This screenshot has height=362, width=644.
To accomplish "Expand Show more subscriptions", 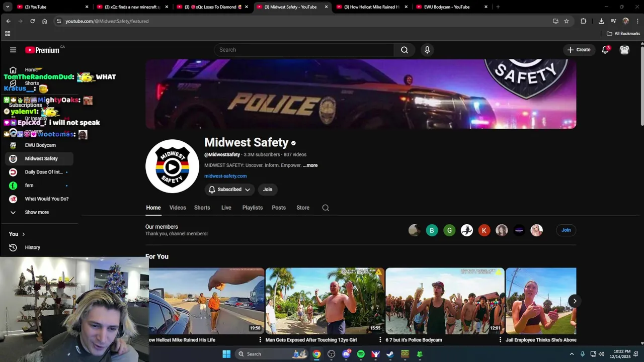I will click(37, 212).
